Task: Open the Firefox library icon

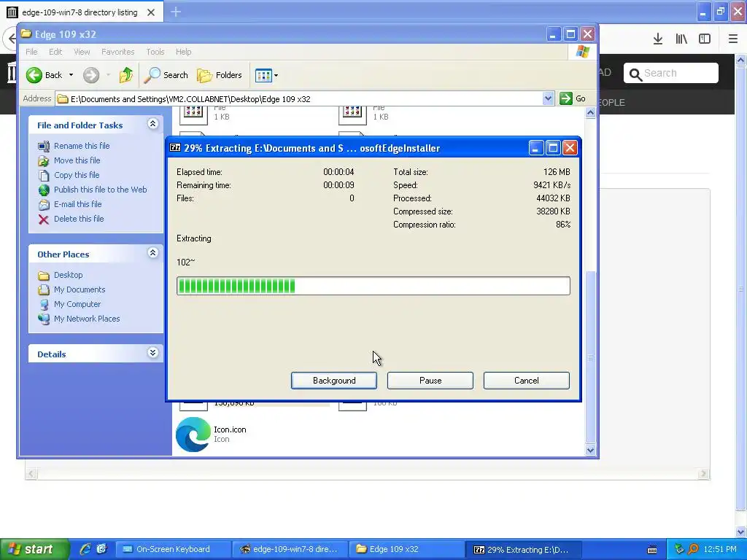Action: (681, 39)
